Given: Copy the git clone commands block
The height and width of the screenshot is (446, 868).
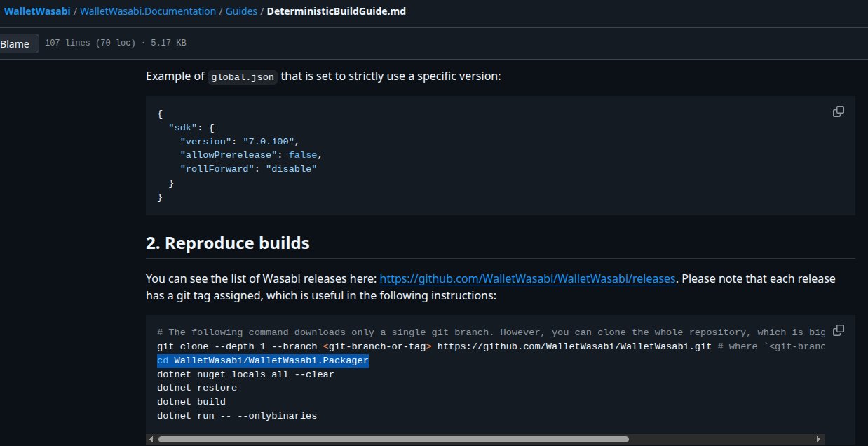Looking at the screenshot, I should point(838,330).
